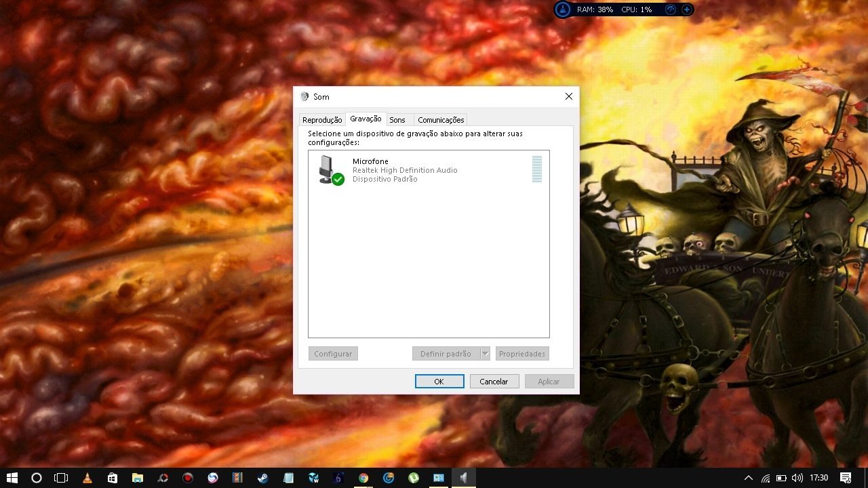
Task: Click the "Microfone" device name
Action: [x=370, y=161]
